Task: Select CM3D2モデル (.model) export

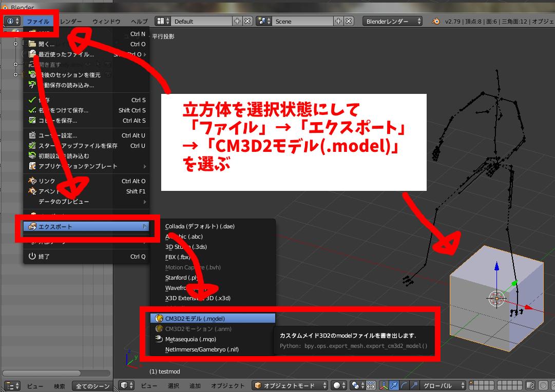Action: tap(213, 319)
